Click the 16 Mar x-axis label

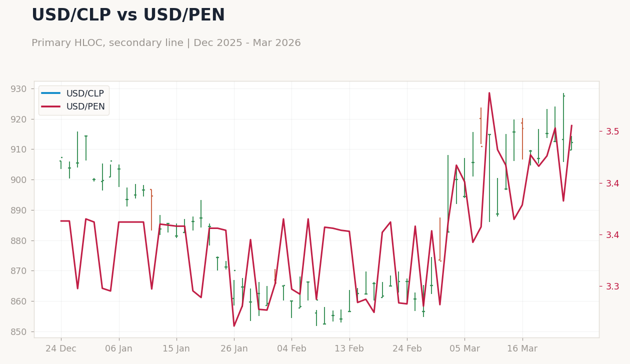point(522,349)
